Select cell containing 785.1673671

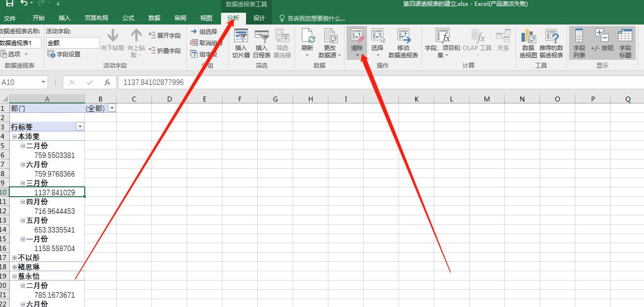(x=47, y=295)
